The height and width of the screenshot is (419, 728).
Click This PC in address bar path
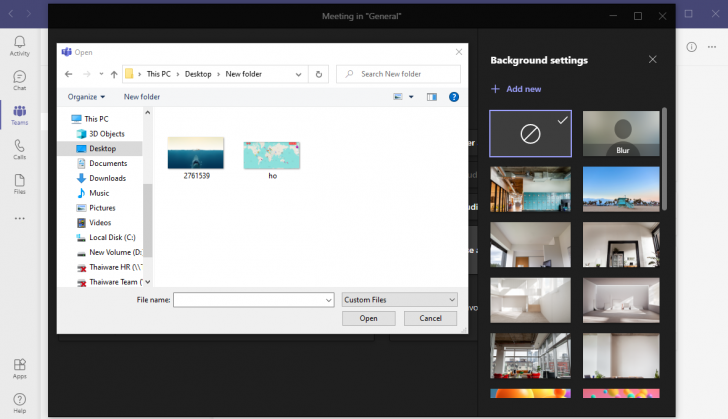(159, 74)
